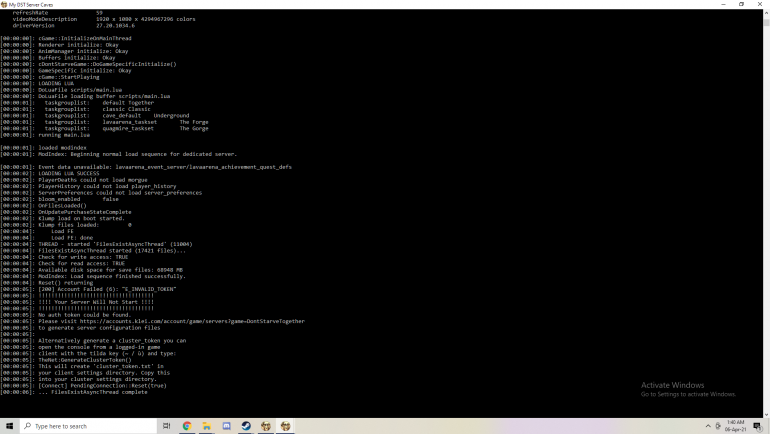The image size is (770, 434).
Task: Restore down the console window
Action: (739, 4)
